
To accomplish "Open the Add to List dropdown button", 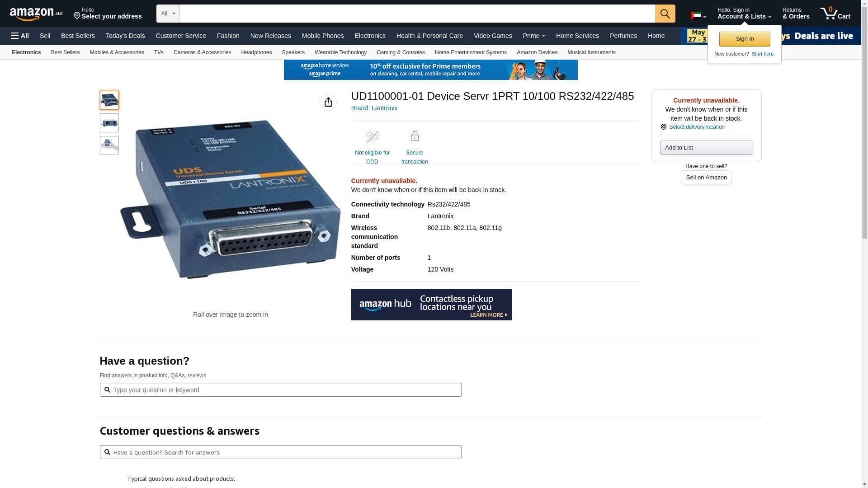I will (706, 148).
